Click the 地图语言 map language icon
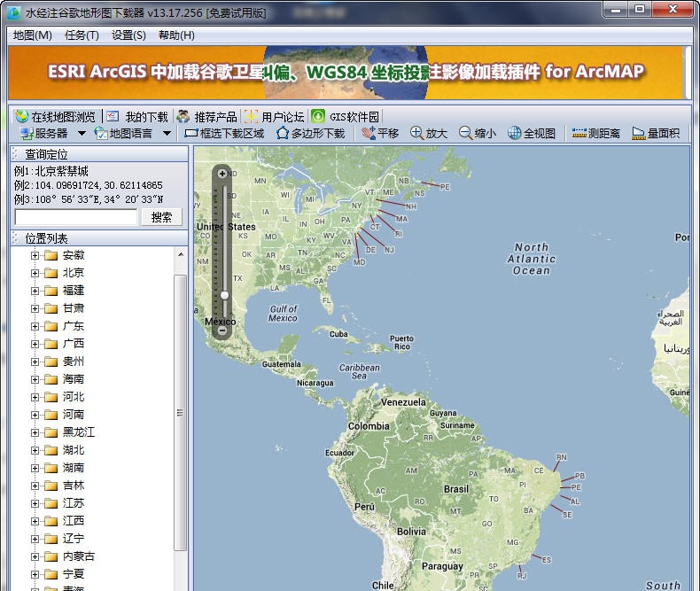 101,133
